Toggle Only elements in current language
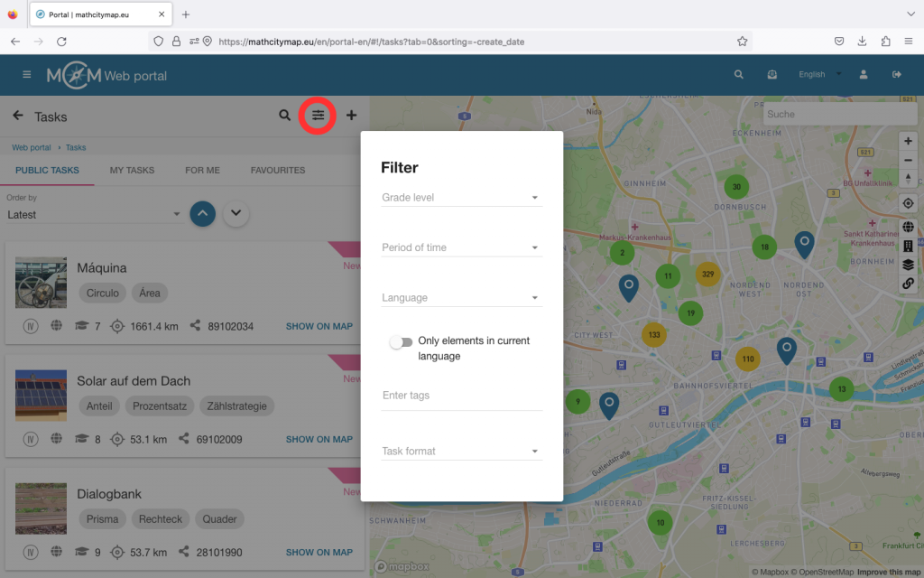This screenshot has width=924, height=578. pyautogui.click(x=401, y=342)
